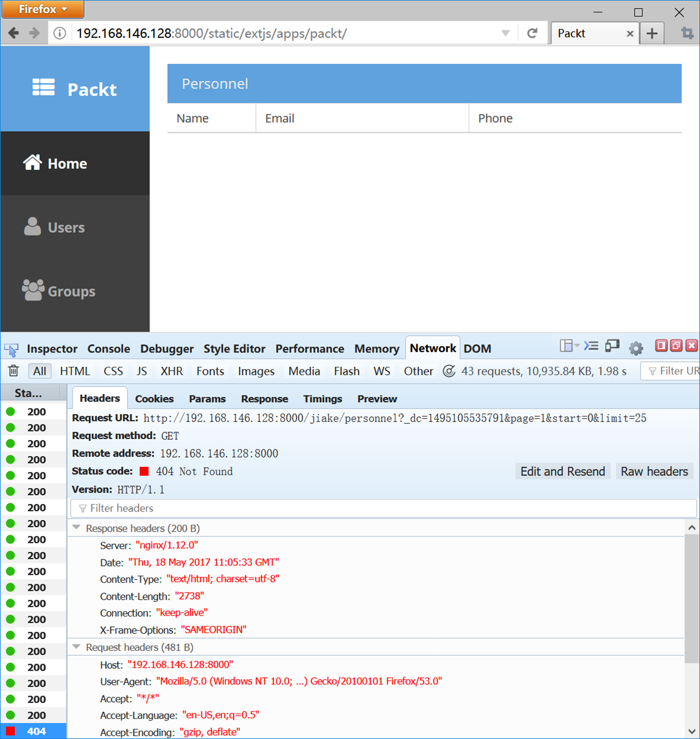Toggle the split console icon
700x739 pixels.
[591, 346]
